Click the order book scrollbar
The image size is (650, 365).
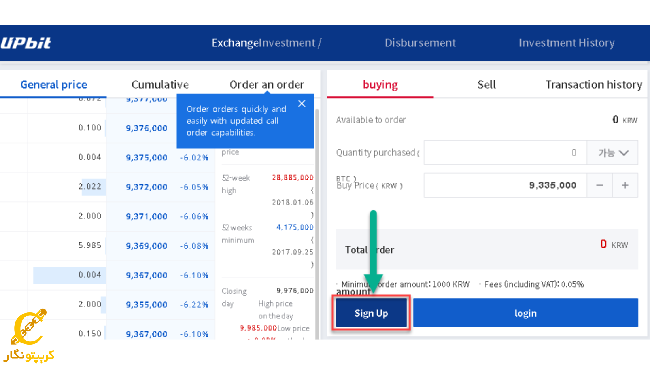317,224
